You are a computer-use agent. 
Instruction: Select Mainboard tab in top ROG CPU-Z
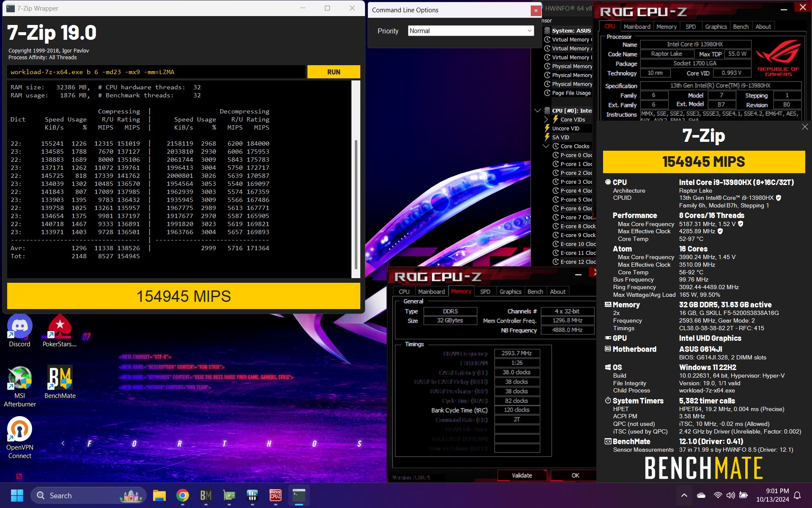[x=636, y=27]
